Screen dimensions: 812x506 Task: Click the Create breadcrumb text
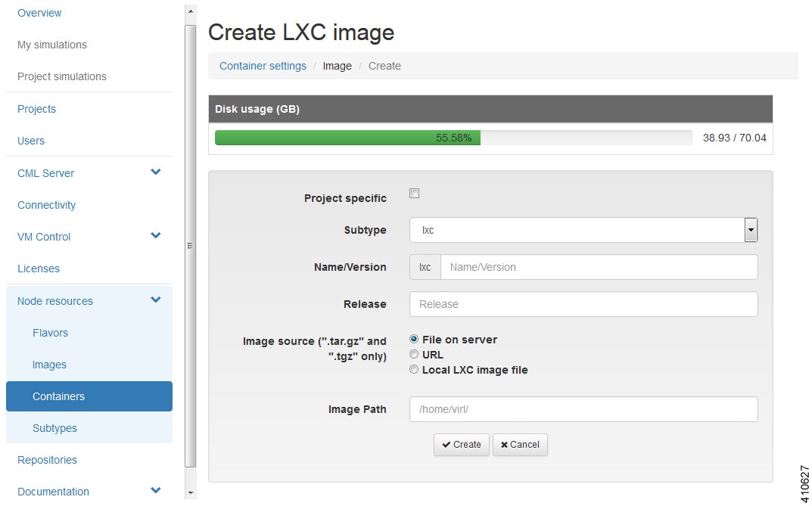pos(384,67)
